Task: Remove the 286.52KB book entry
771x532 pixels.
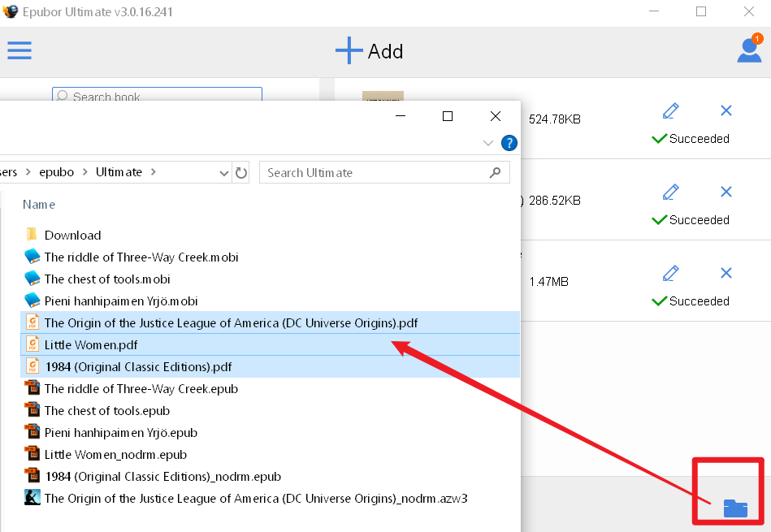Action: point(726,192)
